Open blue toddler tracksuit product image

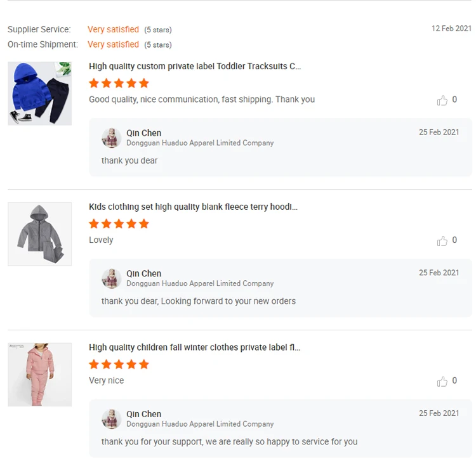pos(39,93)
